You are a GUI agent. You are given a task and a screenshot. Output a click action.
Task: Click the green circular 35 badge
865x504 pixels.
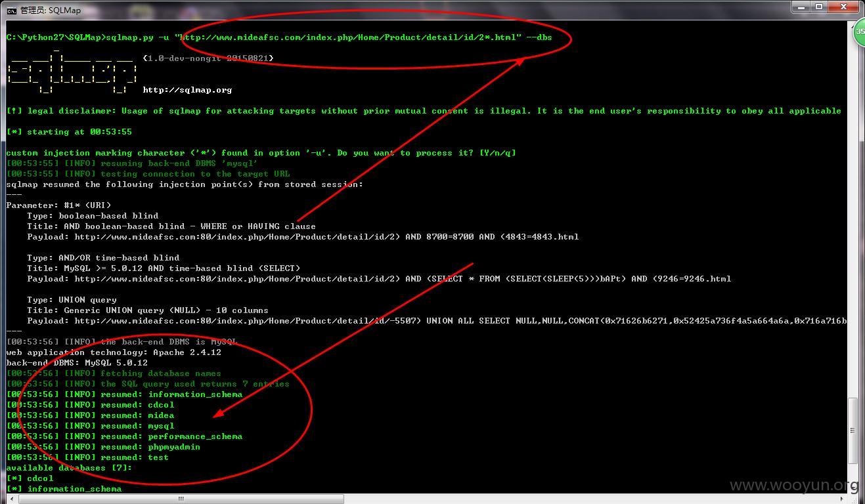[859, 31]
